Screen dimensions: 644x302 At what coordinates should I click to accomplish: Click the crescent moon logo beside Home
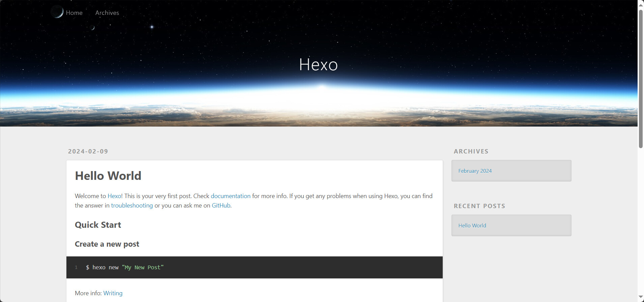57,12
